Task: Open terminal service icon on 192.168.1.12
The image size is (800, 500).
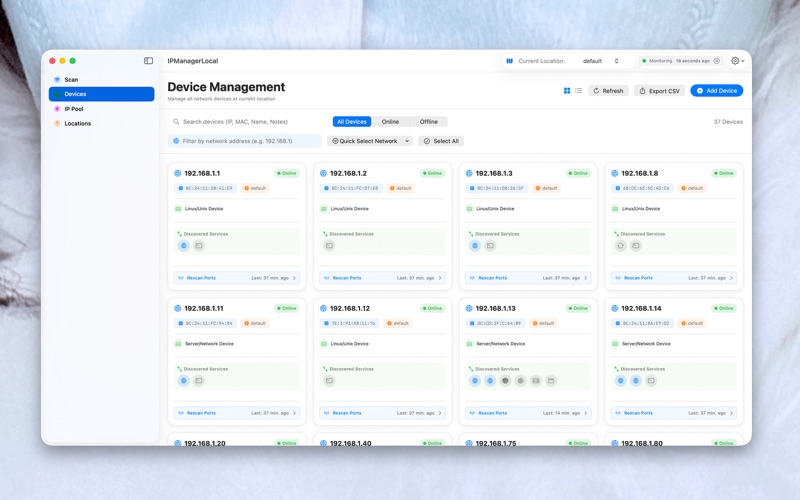Action: [330, 381]
